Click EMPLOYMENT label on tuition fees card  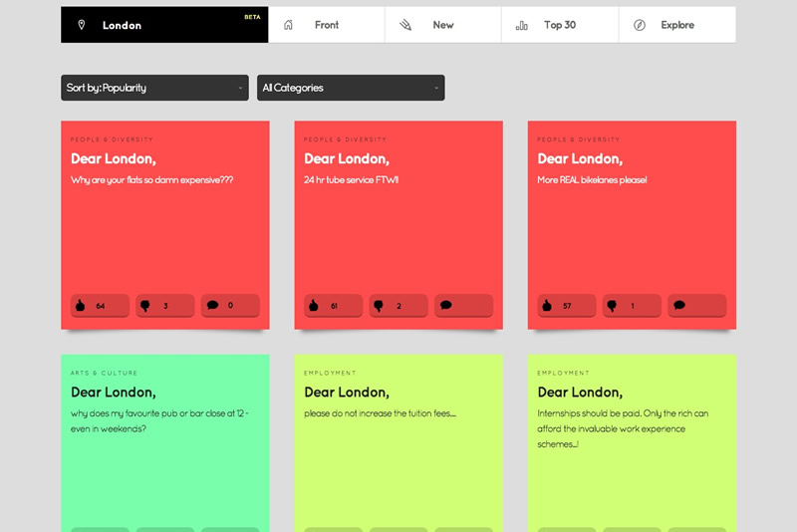pyautogui.click(x=330, y=373)
